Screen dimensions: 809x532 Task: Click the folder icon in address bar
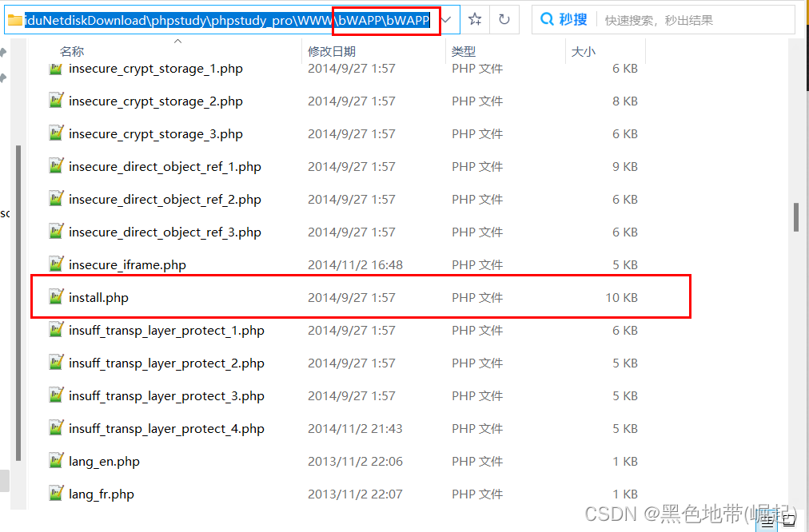click(15, 20)
